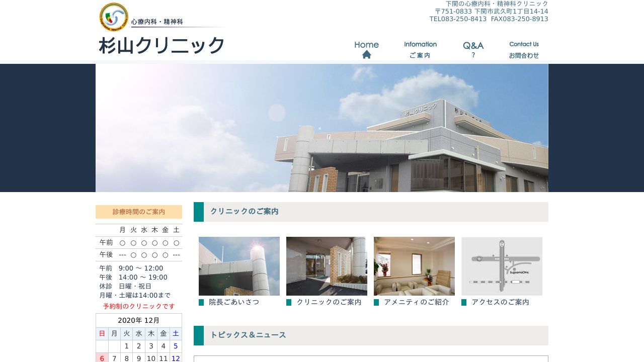644x362 pixels.
Task: Select the red-highlighted date 6 on the calendar
Action: pos(102,358)
